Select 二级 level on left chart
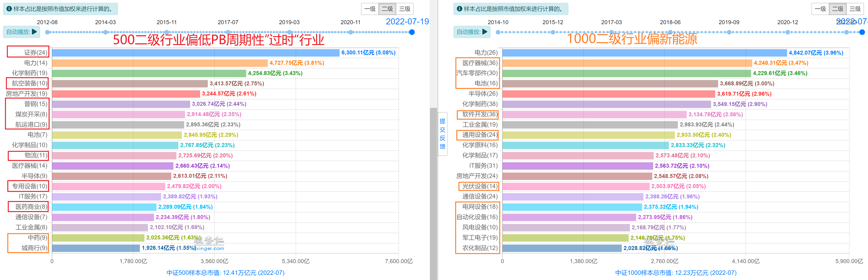 pos(387,9)
